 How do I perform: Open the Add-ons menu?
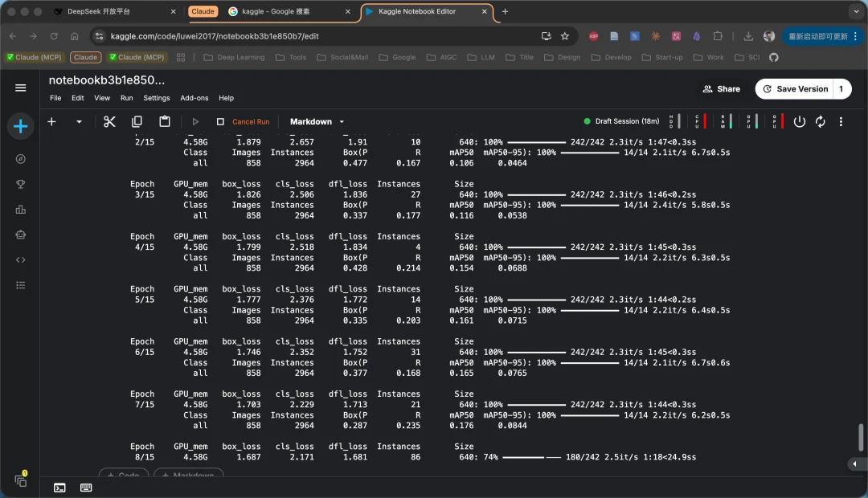click(x=194, y=98)
